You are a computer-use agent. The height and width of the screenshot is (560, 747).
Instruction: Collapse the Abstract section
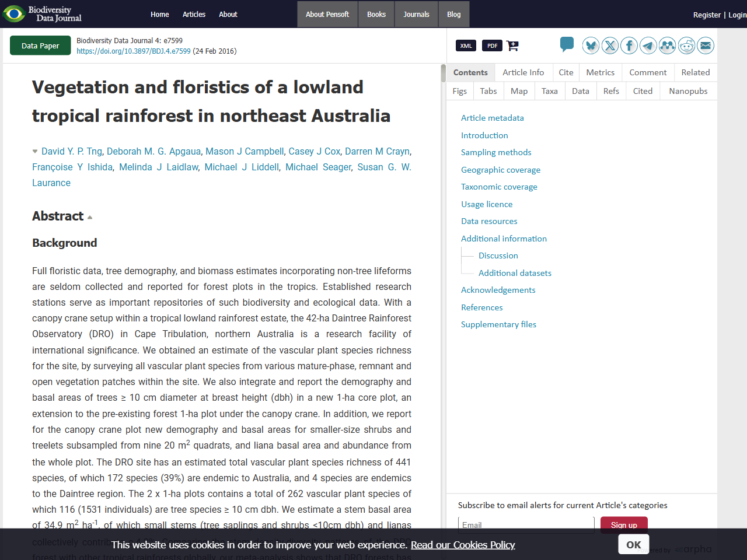click(90, 216)
